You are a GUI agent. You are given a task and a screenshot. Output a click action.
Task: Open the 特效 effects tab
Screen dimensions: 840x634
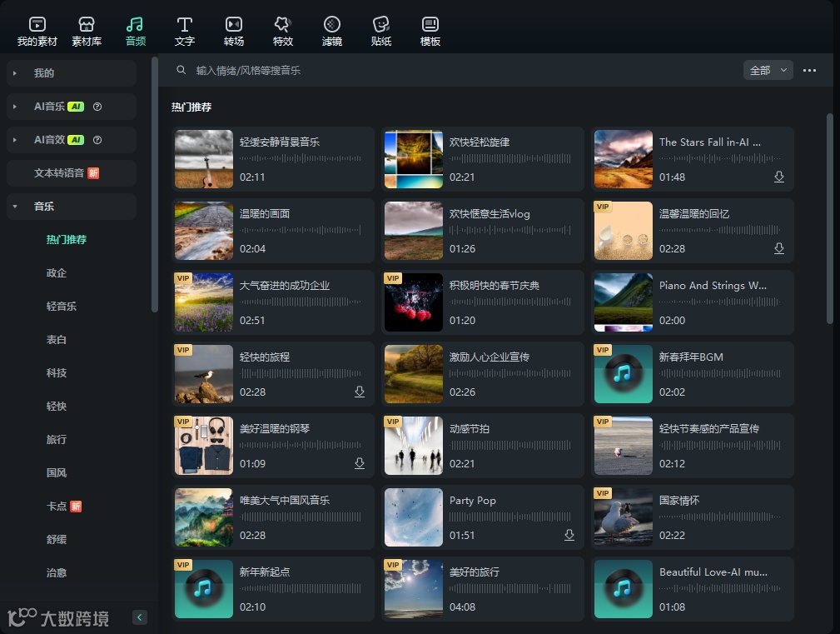[283, 31]
